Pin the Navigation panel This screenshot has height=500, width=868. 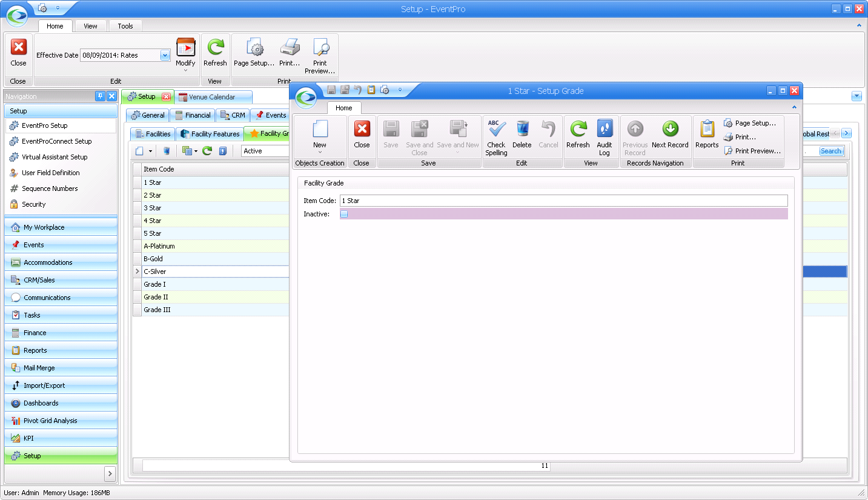coord(101,96)
